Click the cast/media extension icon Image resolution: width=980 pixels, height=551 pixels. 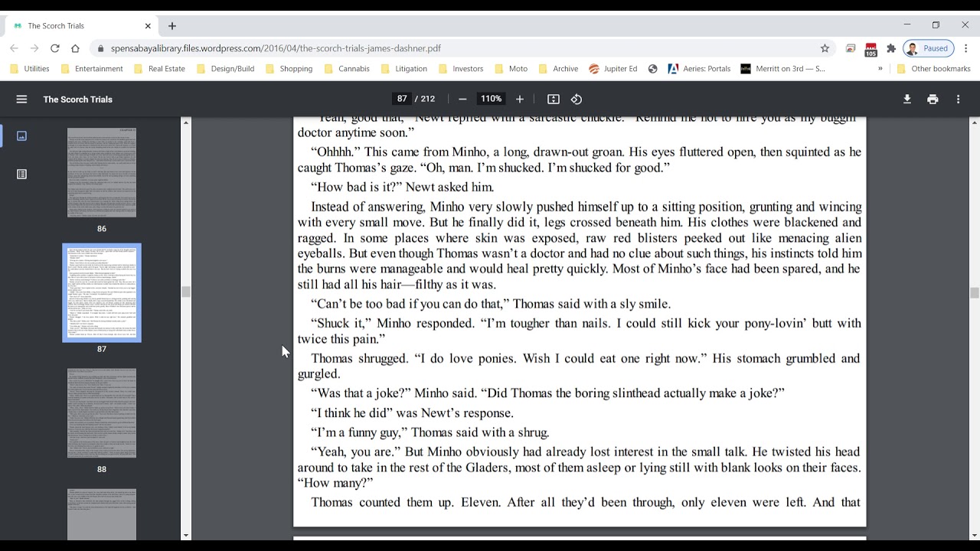tap(851, 48)
